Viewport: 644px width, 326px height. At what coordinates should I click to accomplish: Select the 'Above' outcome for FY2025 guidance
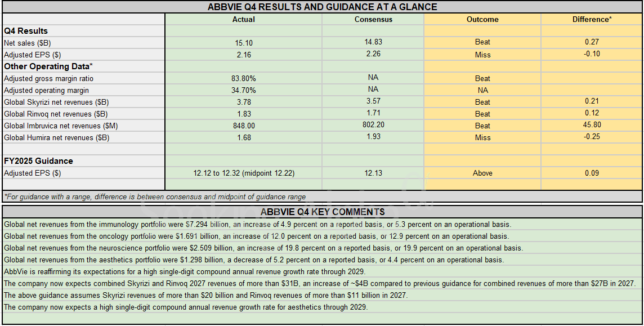pos(482,173)
